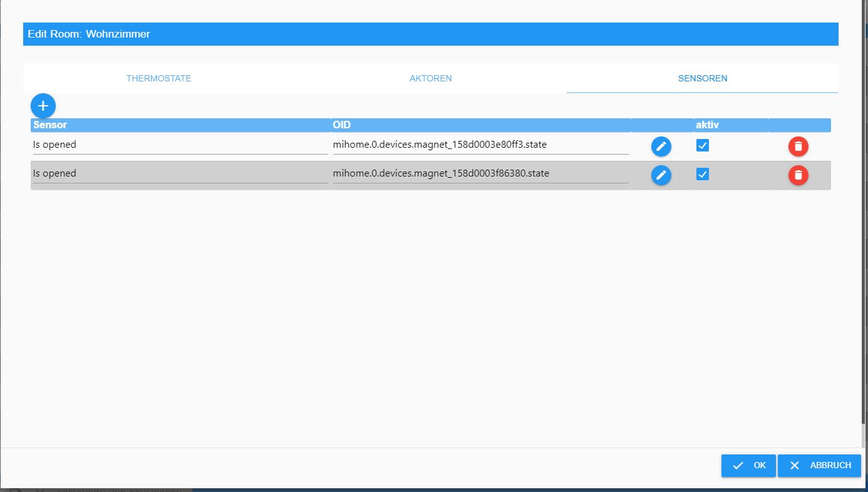
Task: Focus the Sensor name field in the magnet_158d0003f86380 row
Action: (180, 174)
